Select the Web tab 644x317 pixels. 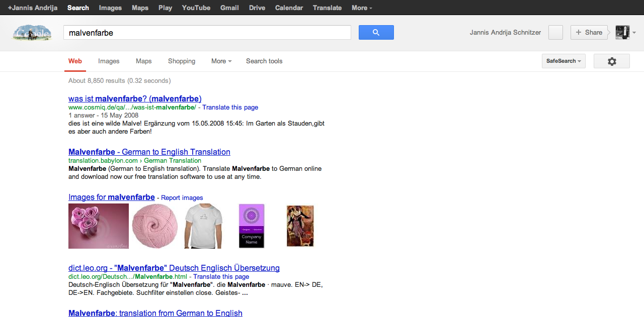(x=75, y=61)
